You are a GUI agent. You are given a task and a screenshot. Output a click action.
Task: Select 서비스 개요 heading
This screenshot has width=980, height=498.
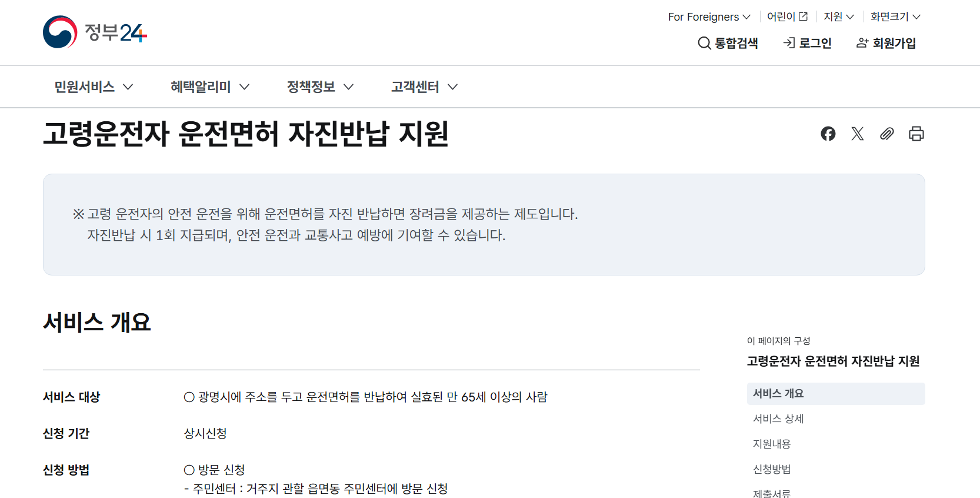(x=97, y=322)
